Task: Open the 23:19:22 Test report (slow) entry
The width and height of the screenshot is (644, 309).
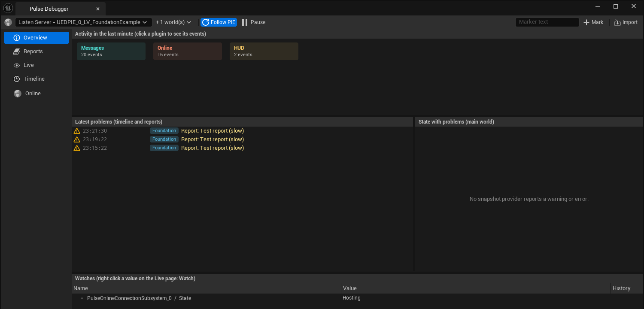Action: 213,139
